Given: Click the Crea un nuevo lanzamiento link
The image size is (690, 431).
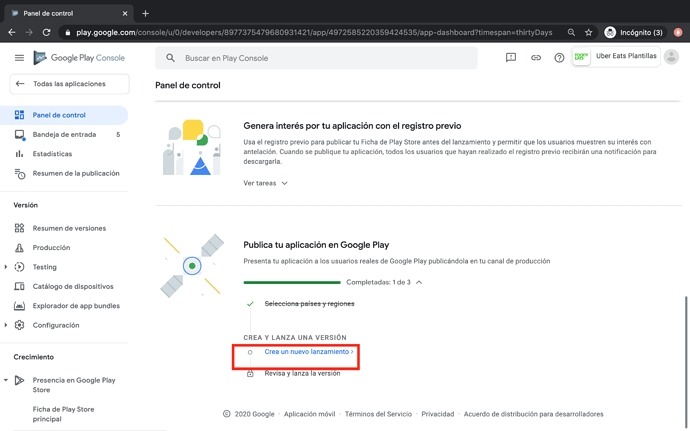Looking at the screenshot, I should pyautogui.click(x=308, y=352).
